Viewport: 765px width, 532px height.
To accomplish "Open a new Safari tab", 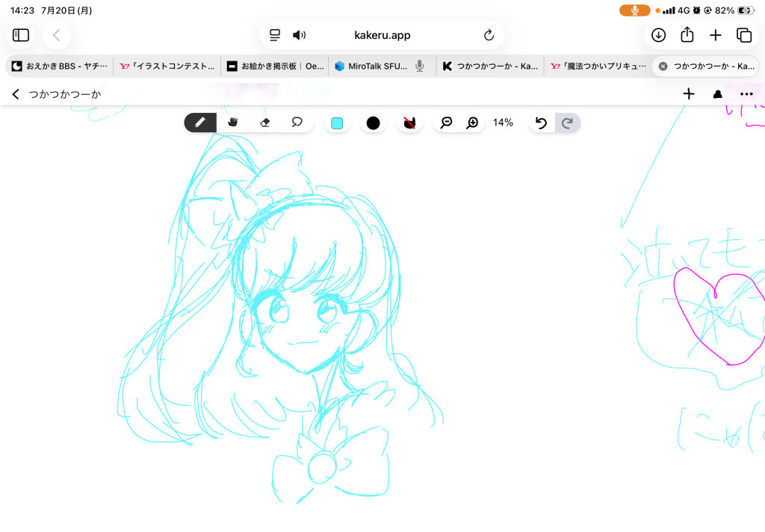I will [x=715, y=35].
